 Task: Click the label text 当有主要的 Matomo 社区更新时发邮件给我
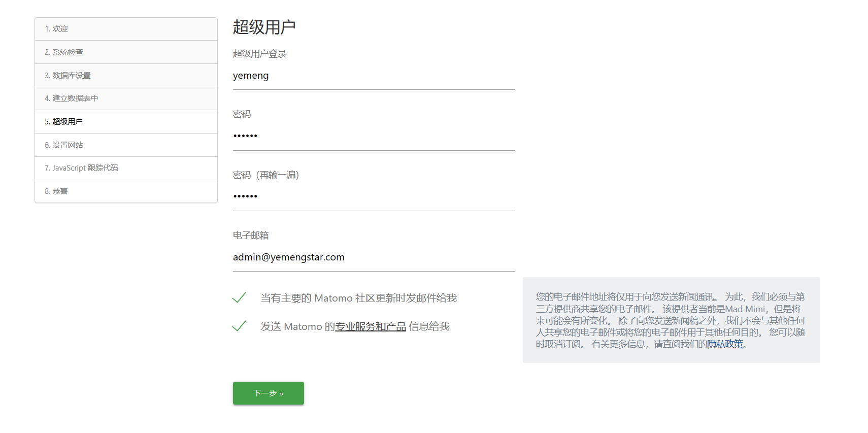pos(358,298)
